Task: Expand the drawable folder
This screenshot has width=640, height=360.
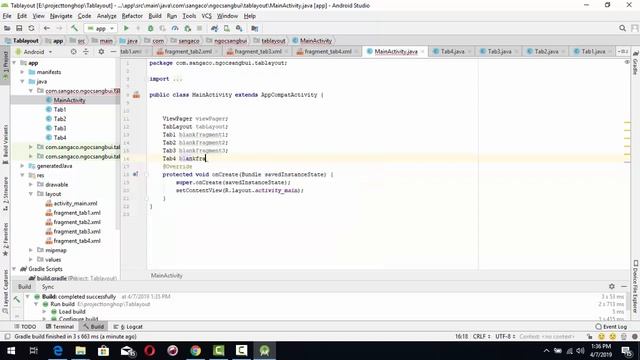Action: click(x=31, y=184)
